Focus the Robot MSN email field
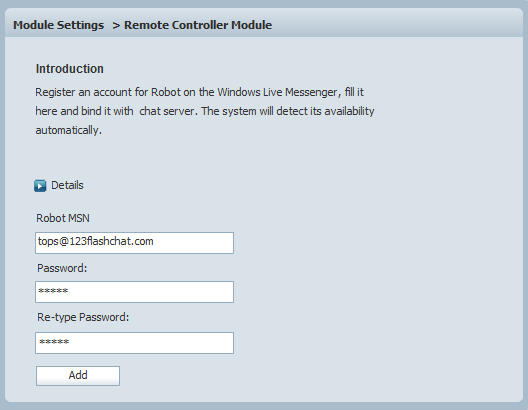This screenshot has height=410, width=528. (x=134, y=243)
